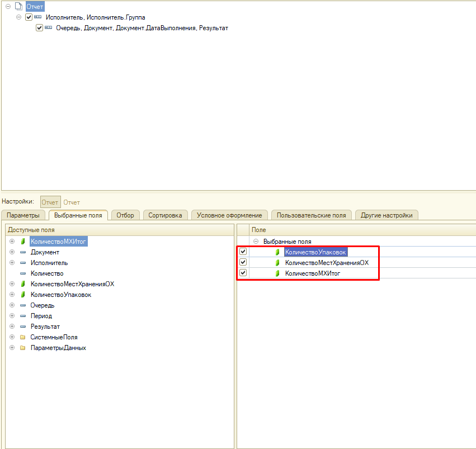Uncheck the selected field КоличествоМХИтог checkbox
This screenshot has height=449, width=476.
pyautogui.click(x=243, y=273)
